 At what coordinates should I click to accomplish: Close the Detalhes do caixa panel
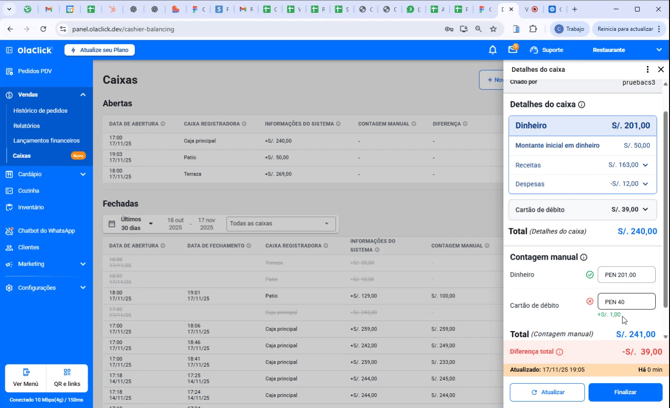[661, 69]
